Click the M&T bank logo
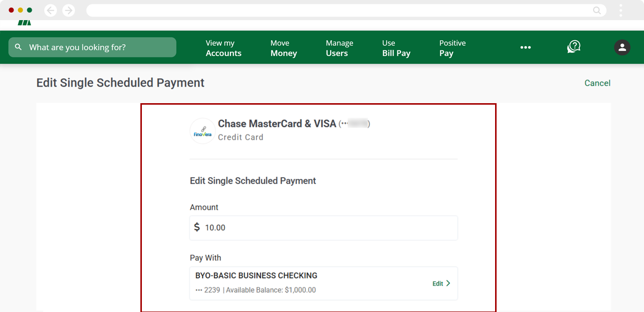 24,22
